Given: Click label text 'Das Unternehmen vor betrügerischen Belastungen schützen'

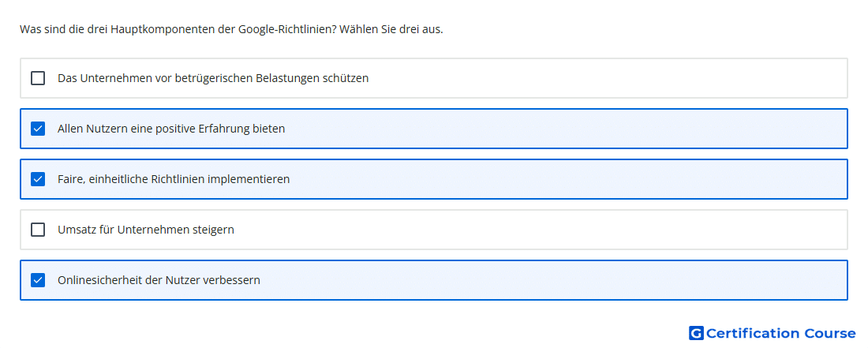Looking at the screenshot, I should pyautogui.click(x=213, y=79).
